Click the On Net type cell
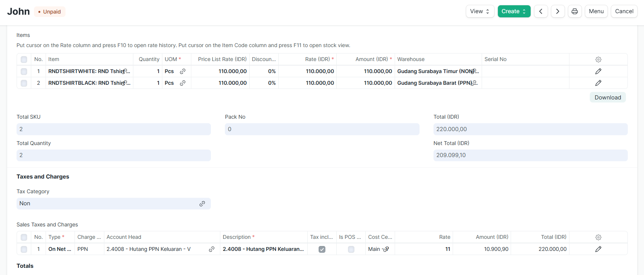This screenshot has width=644, height=275. click(60, 249)
